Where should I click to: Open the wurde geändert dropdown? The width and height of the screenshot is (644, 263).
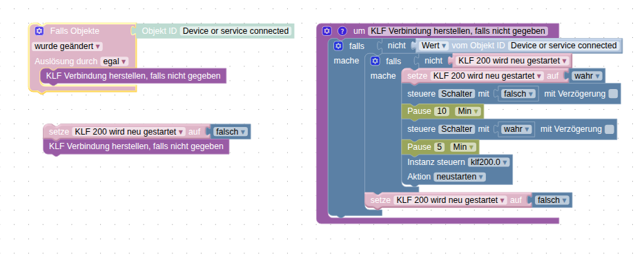[68, 46]
